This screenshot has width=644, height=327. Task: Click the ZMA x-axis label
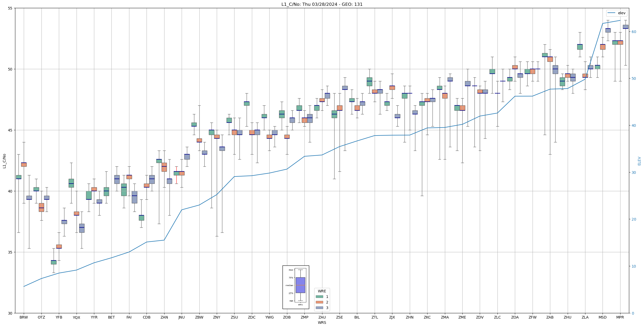[x=445, y=317]
